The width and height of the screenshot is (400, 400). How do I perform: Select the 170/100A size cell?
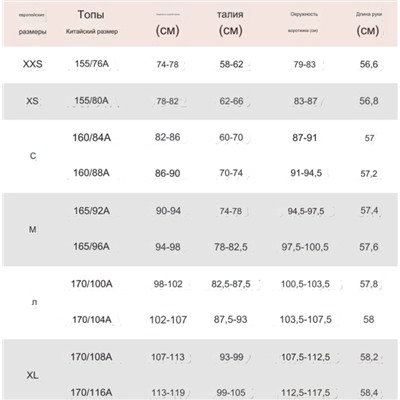click(92, 284)
